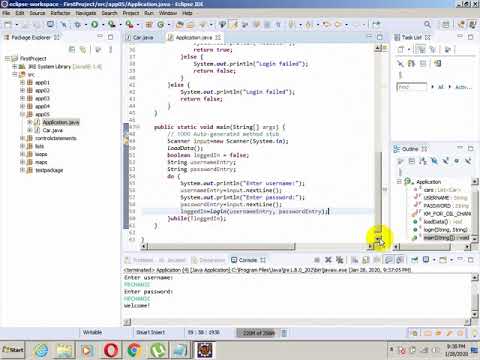Click the New Task icon in Task List
Screen dimensions: 480x360
pos(401,50)
